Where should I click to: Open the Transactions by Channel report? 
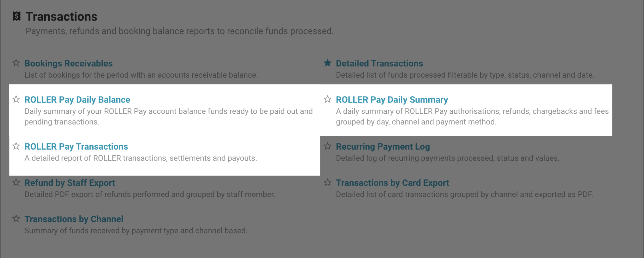tap(74, 219)
